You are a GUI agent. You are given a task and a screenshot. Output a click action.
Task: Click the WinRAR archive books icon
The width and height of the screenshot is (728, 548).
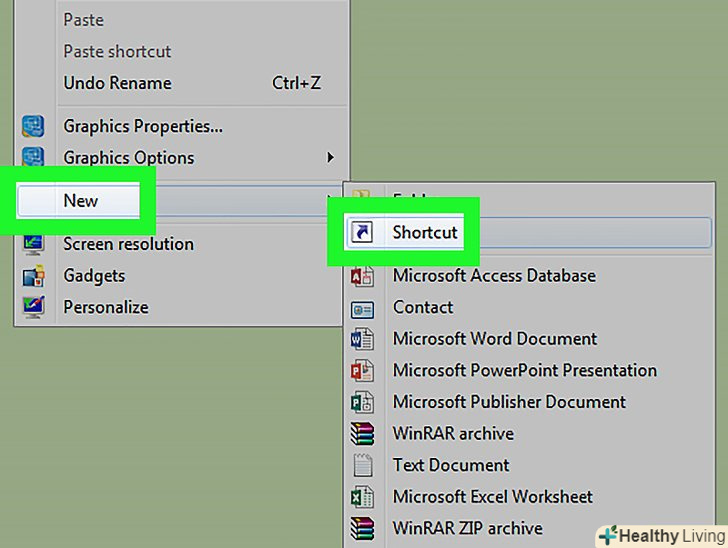(x=362, y=434)
